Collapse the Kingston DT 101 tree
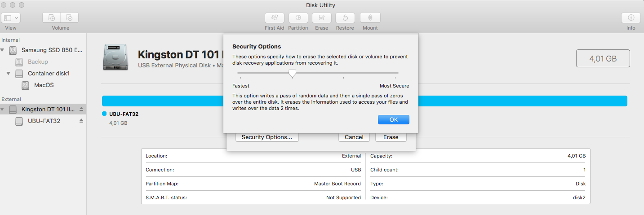This screenshot has height=215, width=644. click(x=3, y=109)
